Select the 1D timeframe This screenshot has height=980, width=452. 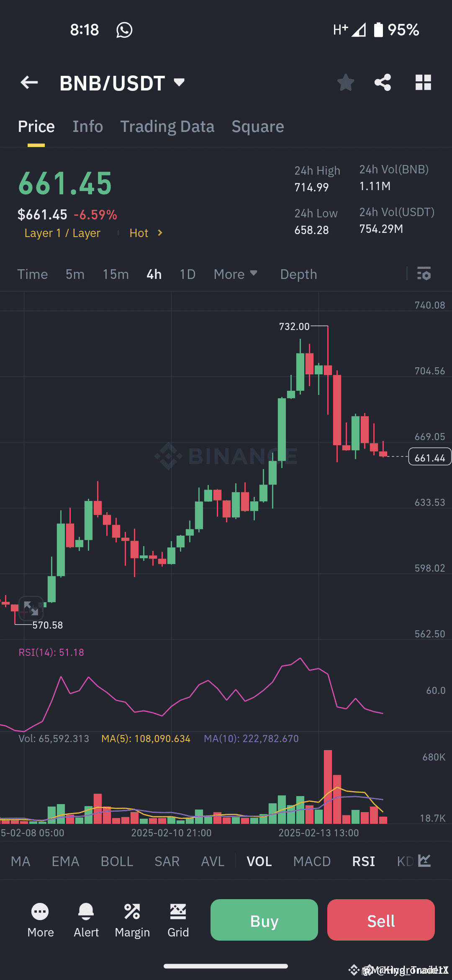click(x=187, y=274)
